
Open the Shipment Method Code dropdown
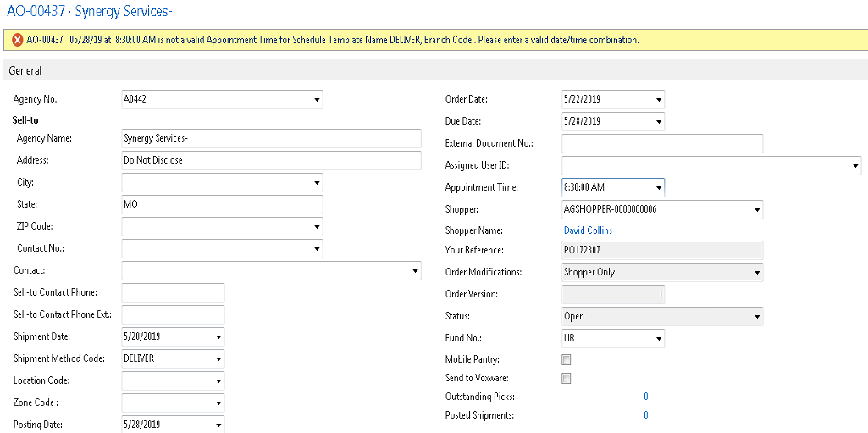[x=218, y=359]
